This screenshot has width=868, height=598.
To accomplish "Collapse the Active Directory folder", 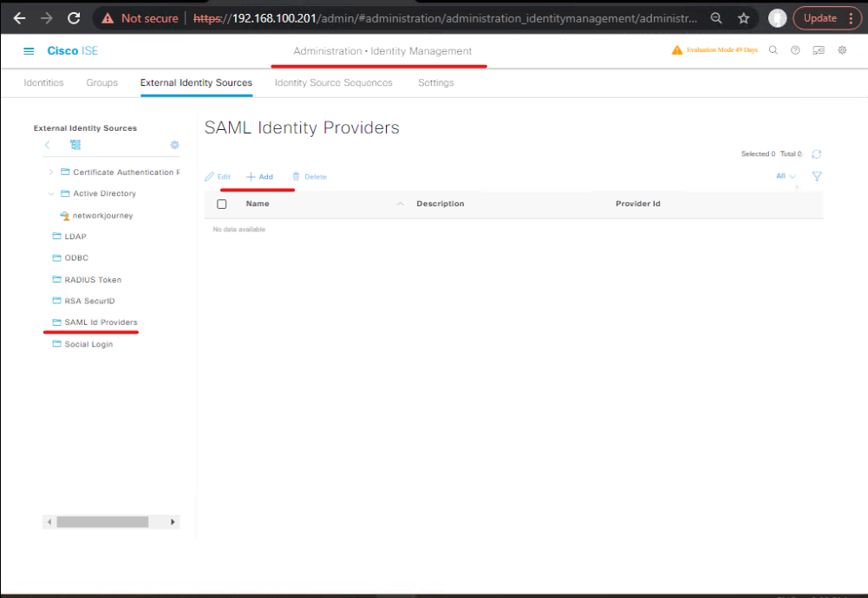I will point(51,193).
